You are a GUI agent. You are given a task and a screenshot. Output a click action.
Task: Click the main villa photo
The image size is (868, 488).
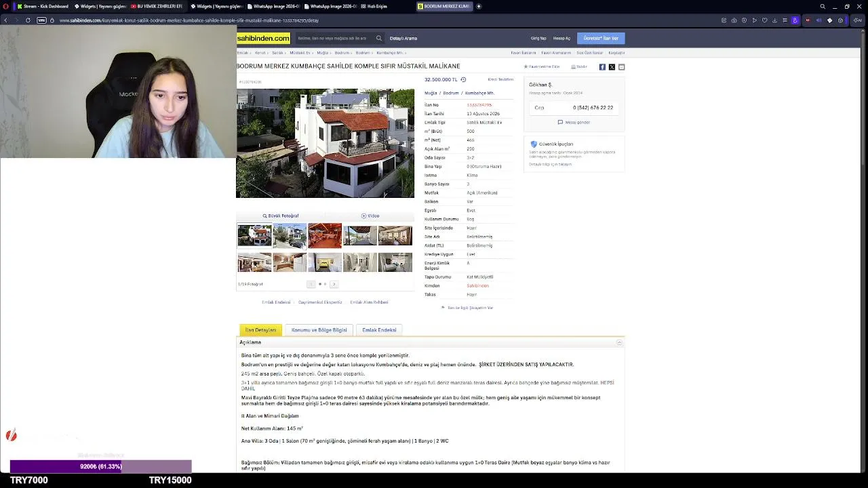pyautogui.click(x=325, y=143)
